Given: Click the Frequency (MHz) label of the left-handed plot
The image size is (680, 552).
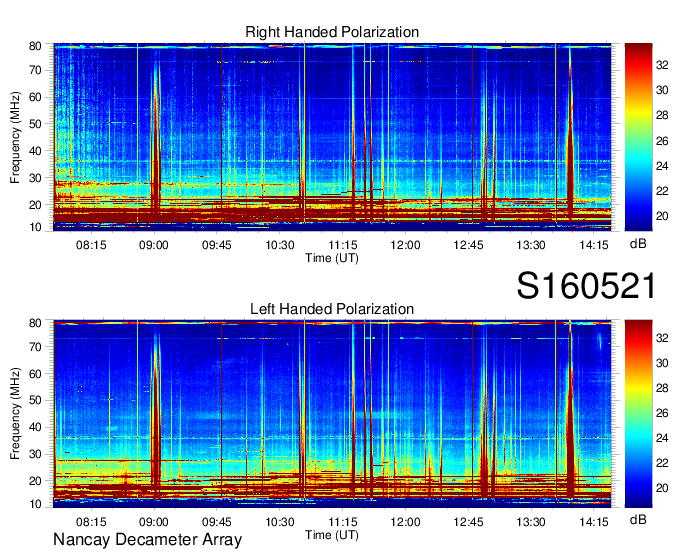Looking at the screenshot, I should (15, 413).
